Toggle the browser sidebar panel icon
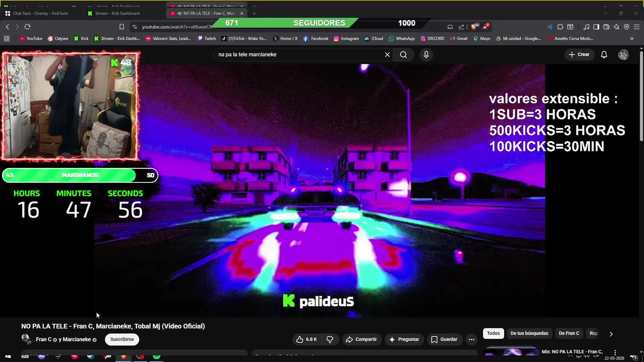644x362 pixels. tap(596, 27)
